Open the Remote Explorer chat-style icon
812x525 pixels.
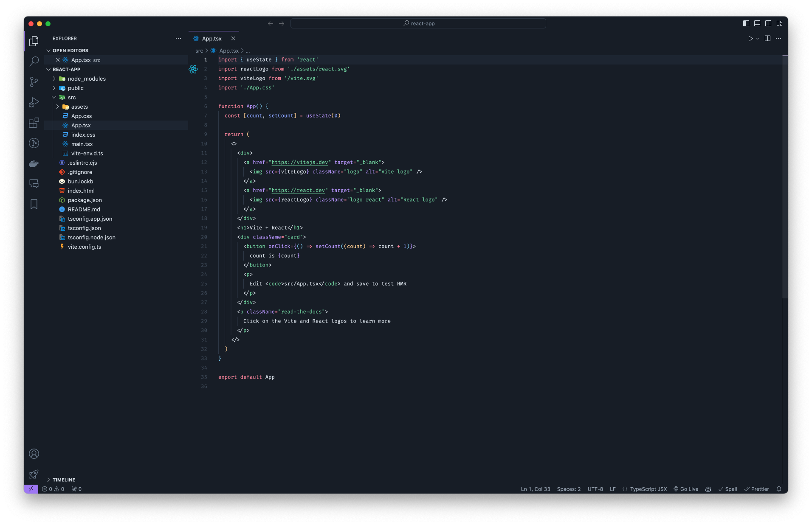point(34,184)
